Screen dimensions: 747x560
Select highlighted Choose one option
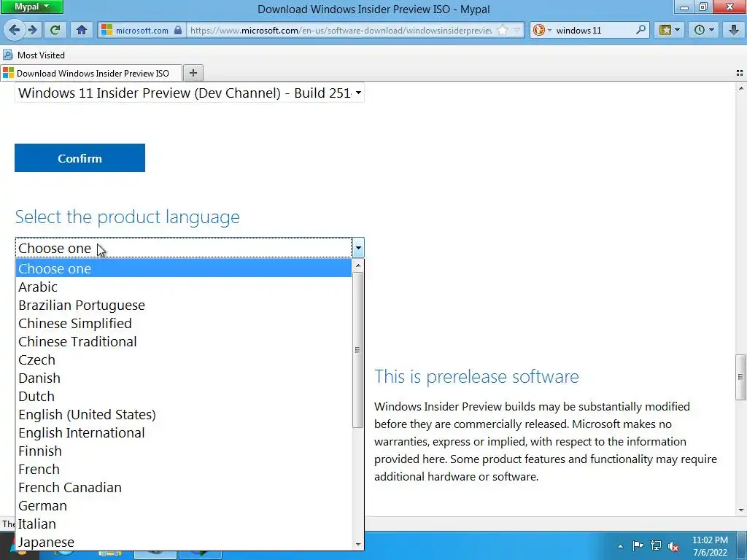(x=183, y=268)
